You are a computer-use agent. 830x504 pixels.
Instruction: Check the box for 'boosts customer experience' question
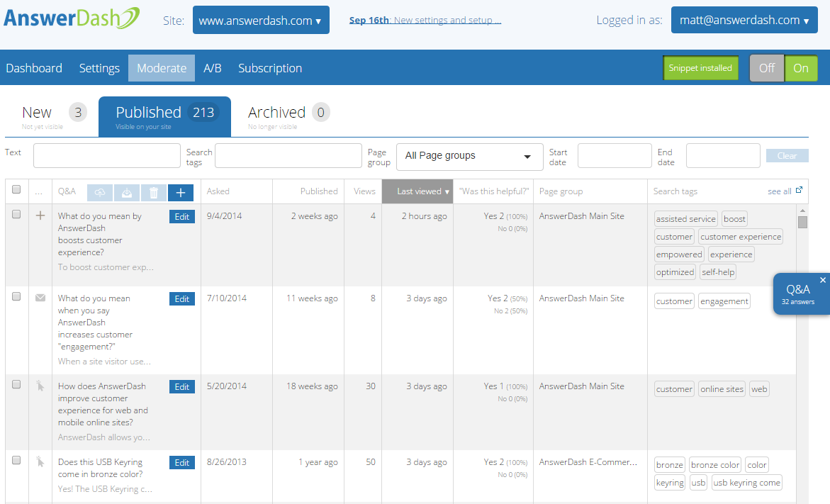click(x=16, y=214)
